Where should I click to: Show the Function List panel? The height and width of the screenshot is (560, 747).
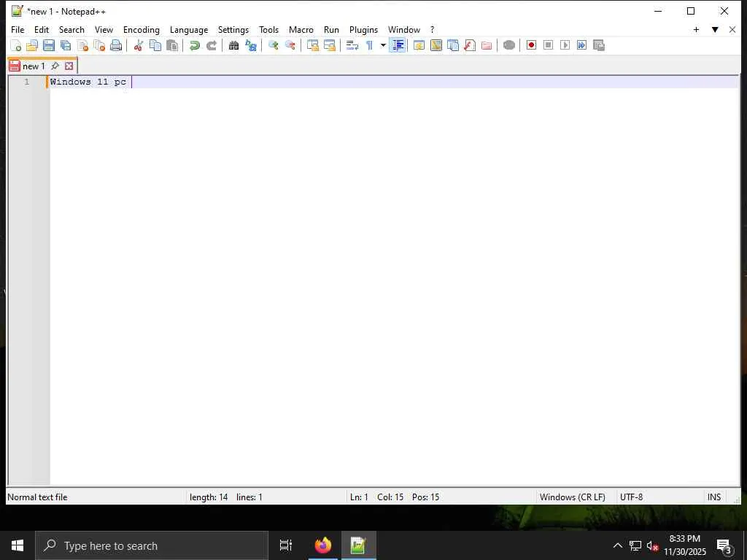pos(470,45)
